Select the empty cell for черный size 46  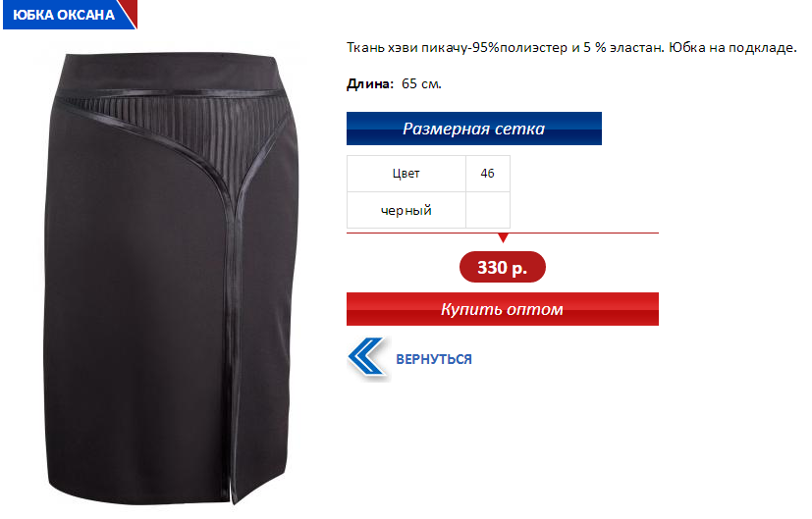488,210
